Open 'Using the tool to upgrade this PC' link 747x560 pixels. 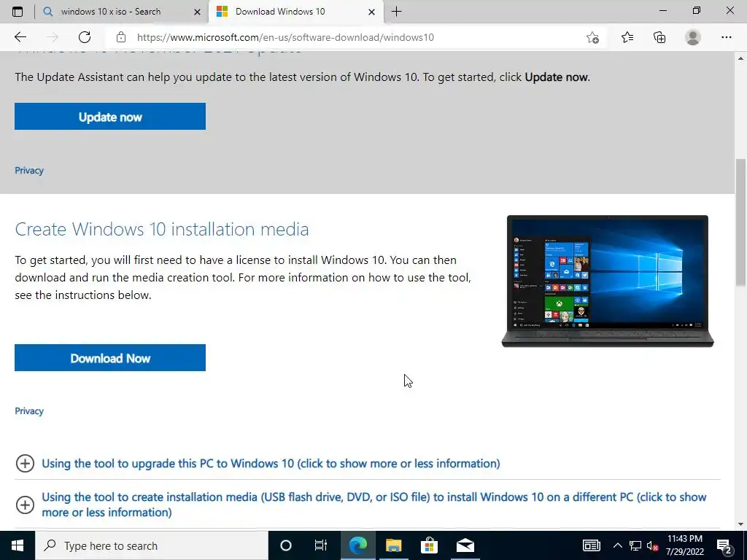271,463
